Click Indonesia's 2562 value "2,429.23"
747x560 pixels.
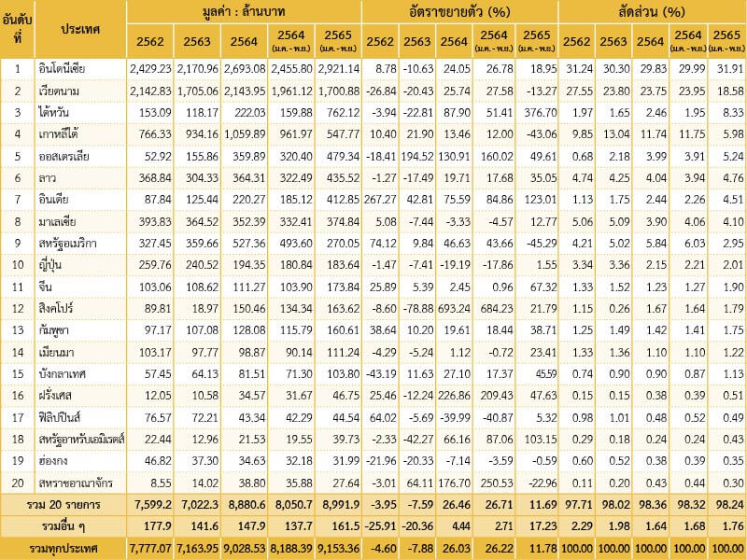150,68
